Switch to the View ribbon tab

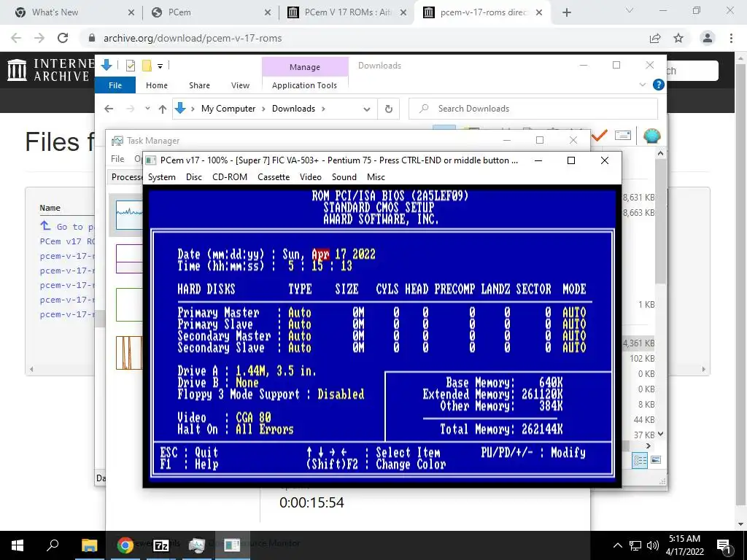pos(240,85)
